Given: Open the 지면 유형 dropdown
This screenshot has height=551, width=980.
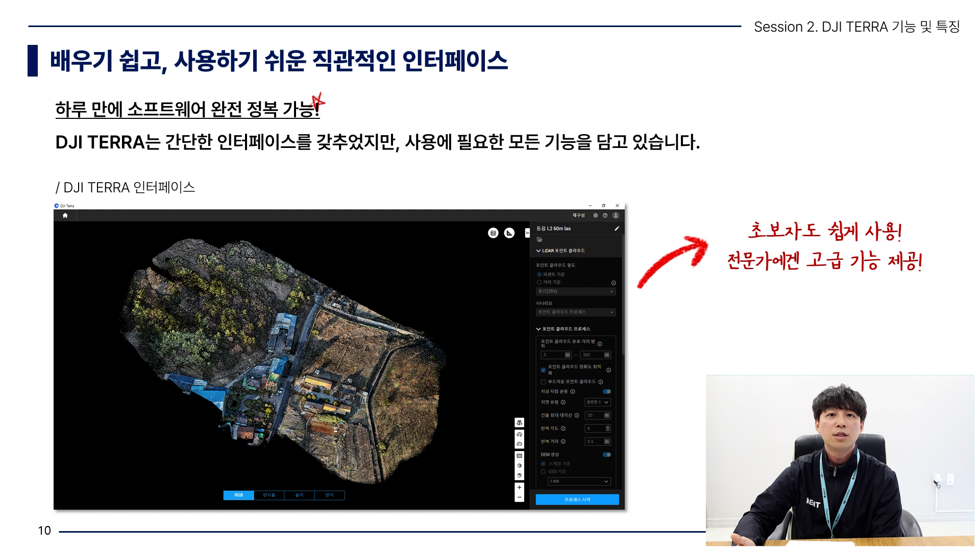Looking at the screenshot, I should [598, 403].
